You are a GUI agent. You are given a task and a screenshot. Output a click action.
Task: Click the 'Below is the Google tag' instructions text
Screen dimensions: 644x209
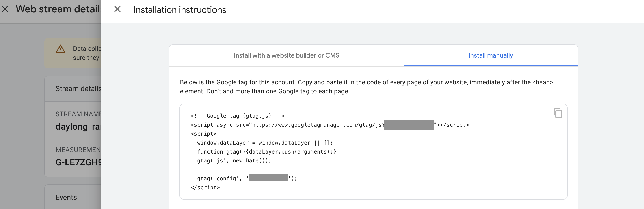(x=366, y=87)
